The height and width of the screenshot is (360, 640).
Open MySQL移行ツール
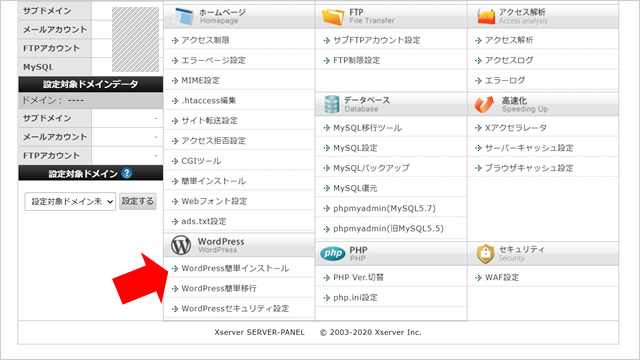tap(367, 128)
